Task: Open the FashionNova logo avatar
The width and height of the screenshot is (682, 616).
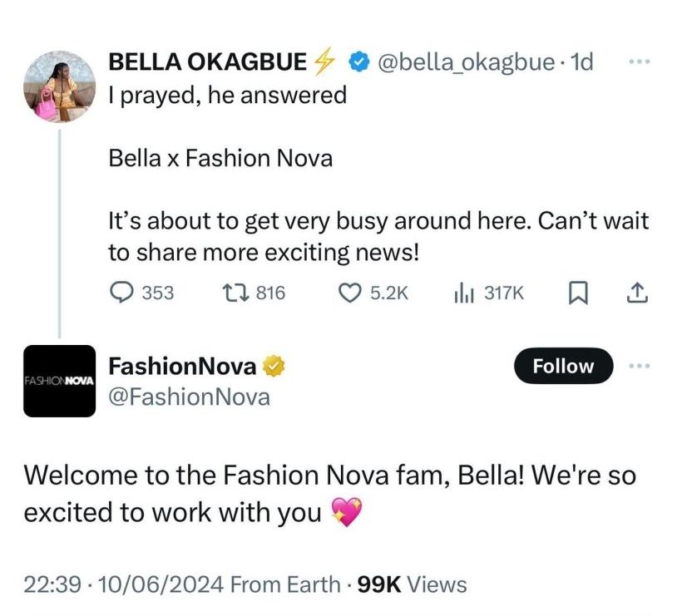Action: pyautogui.click(x=59, y=380)
